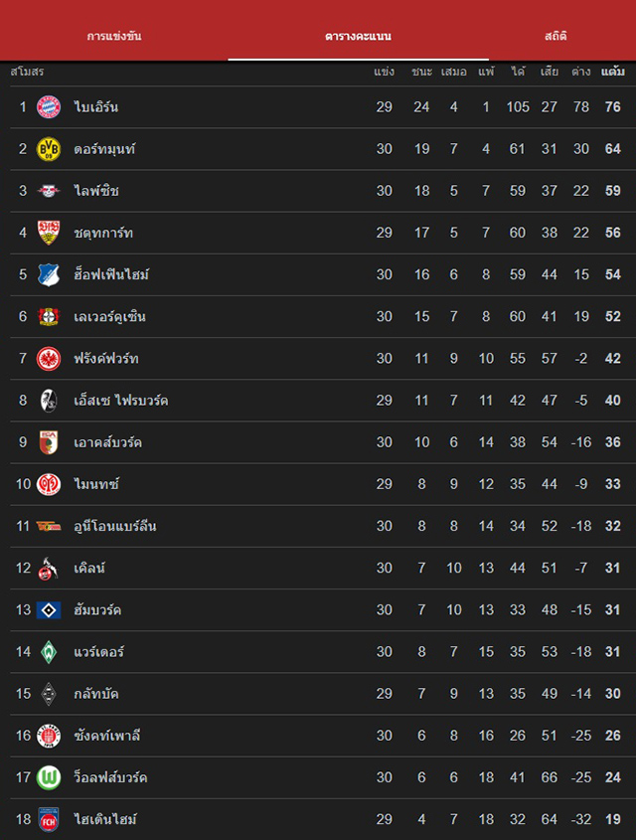This screenshot has width=636, height=840.
Task: Click the Werder Bremen diamond crest
Action: pyautogui.click(x=49, y=652)
